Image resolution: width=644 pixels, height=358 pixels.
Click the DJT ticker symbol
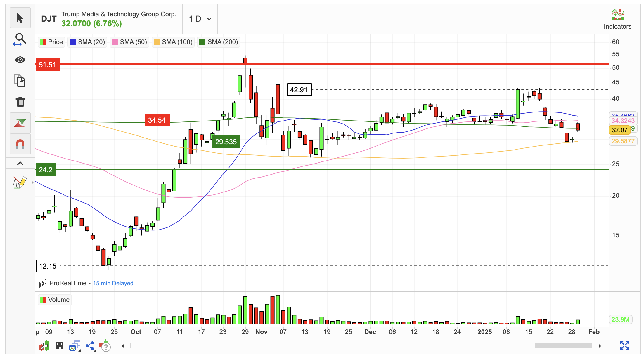tap(49, 19)
